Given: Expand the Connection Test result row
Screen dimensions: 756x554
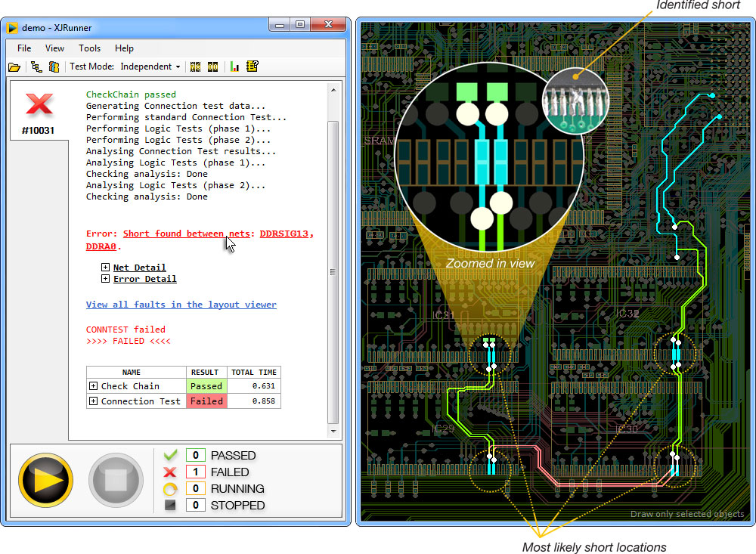Looking at the screenshot, I should pos(93,401).
